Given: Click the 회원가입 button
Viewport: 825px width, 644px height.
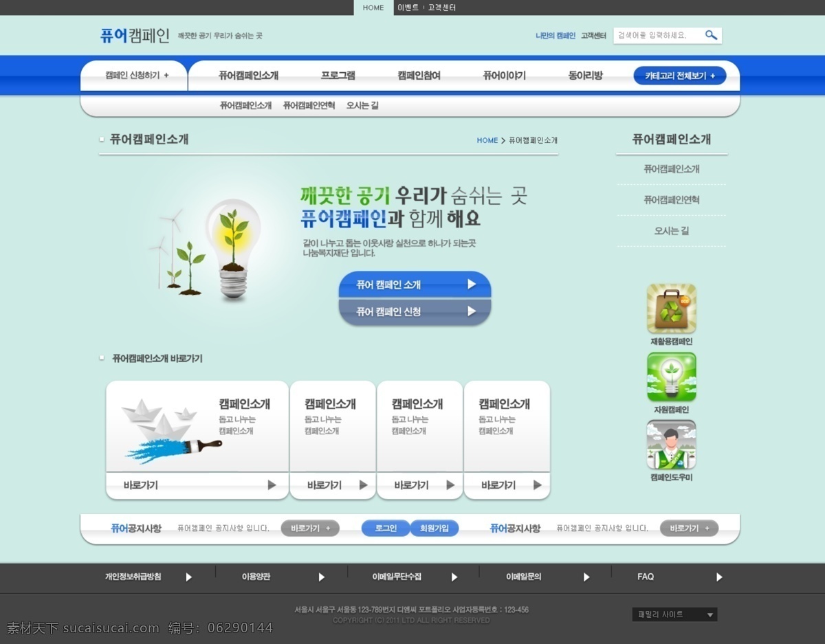Looking at the screenshot, I should 434,529.
